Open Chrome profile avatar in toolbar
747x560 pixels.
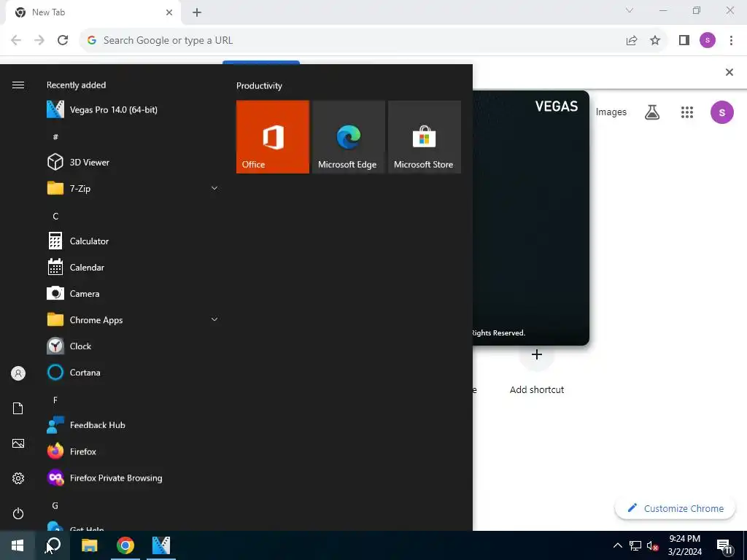pyautogui.click(x=708, y=41)
